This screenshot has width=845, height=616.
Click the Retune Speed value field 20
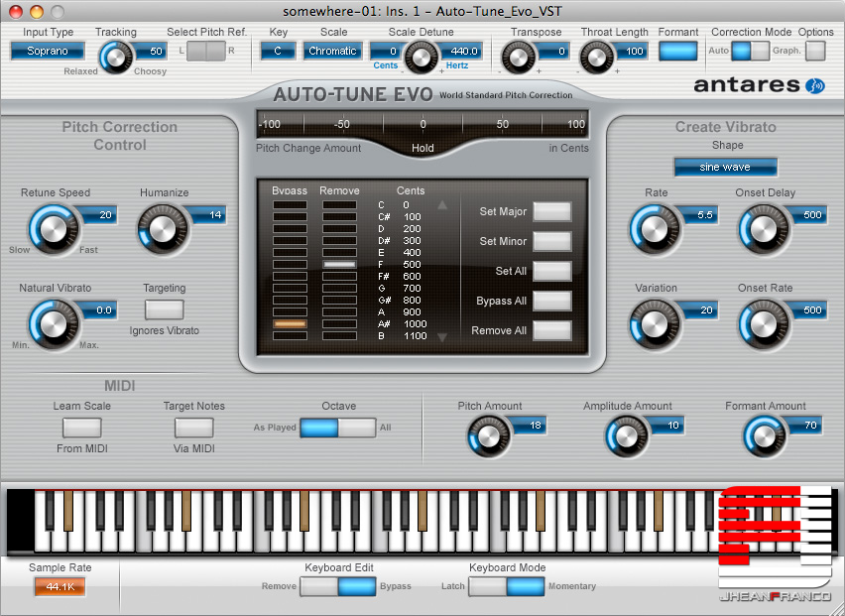point(100,215)
